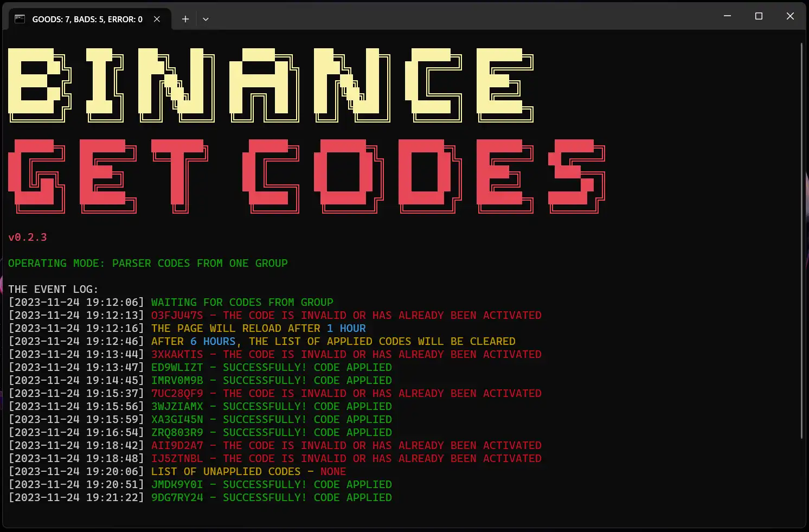Click the invalid code message at 19:18:48
809x532 pixels.
382,458
